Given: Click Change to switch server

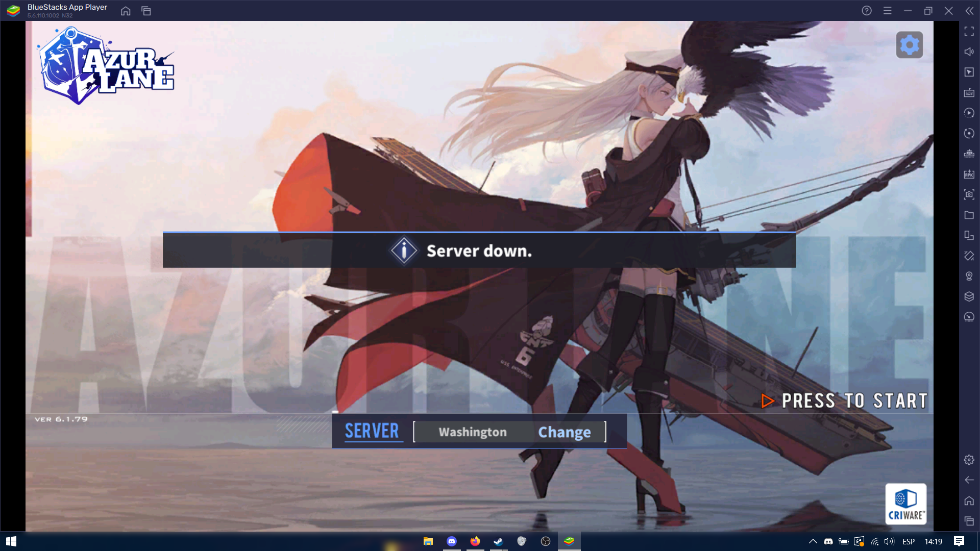Looking at the screenshot, I should click(x=565, y=432).
